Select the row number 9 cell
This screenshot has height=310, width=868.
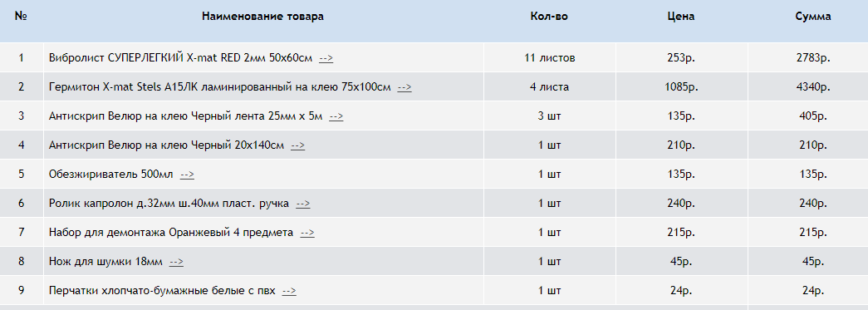22,290
